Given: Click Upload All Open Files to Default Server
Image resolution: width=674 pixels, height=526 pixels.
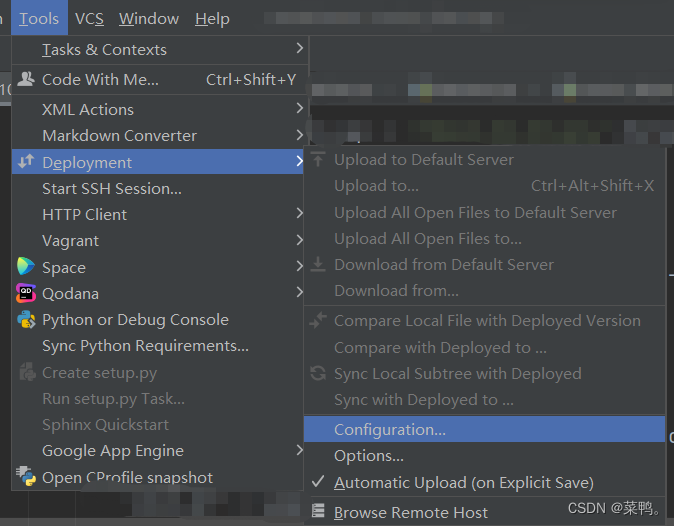Looking at the screenshot, I should (x=484, y=212).
